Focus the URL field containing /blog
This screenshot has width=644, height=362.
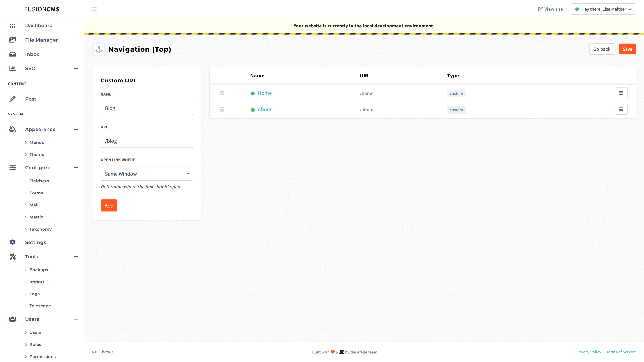click(147, 141)
